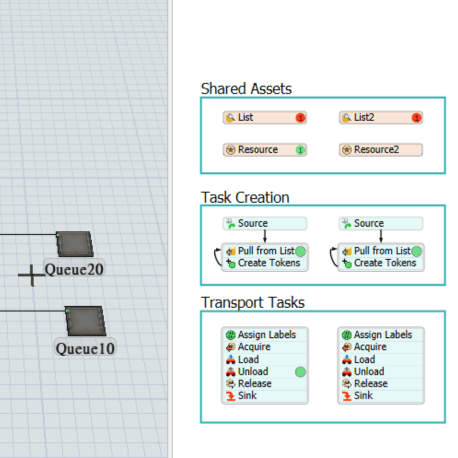
Task: Click the Transport Tasks container title
Action: point(253,303)
